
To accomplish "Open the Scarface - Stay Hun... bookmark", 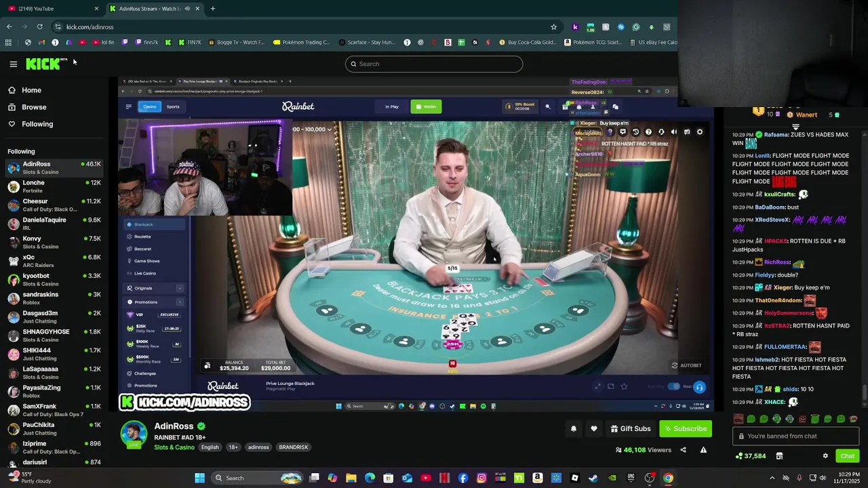I will (366, 42).
